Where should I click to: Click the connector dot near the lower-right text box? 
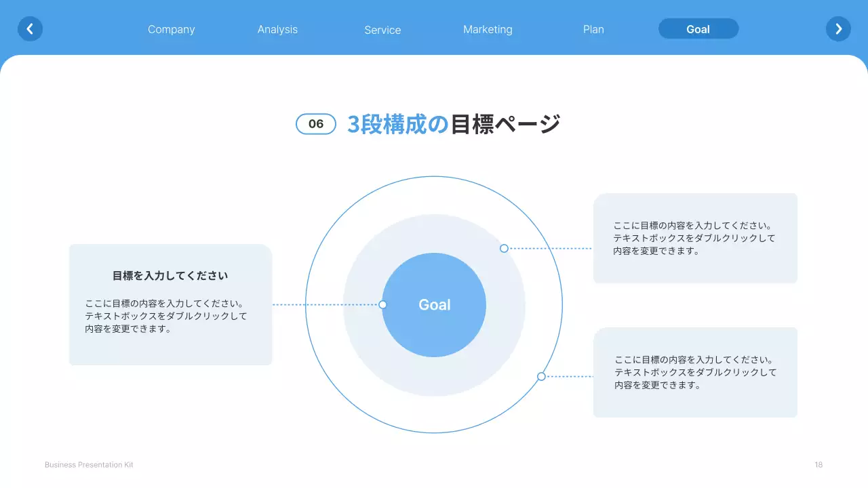(x=541, y=375)
